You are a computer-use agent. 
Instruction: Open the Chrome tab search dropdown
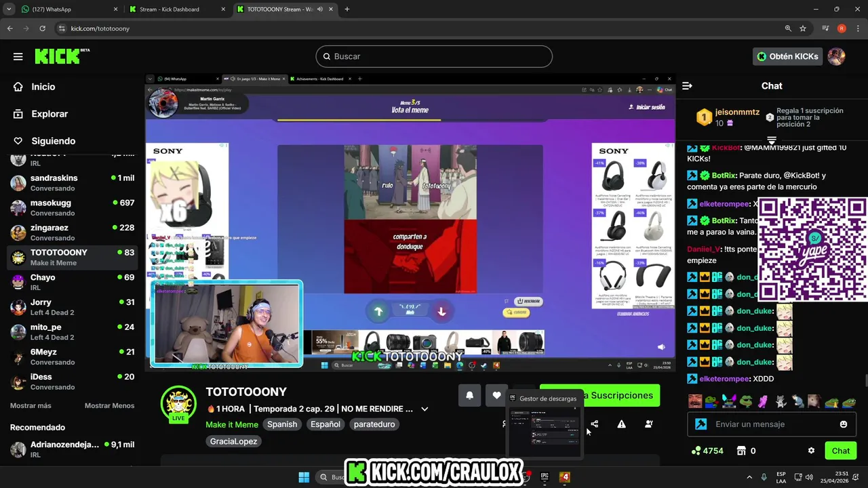pos(9,9)
